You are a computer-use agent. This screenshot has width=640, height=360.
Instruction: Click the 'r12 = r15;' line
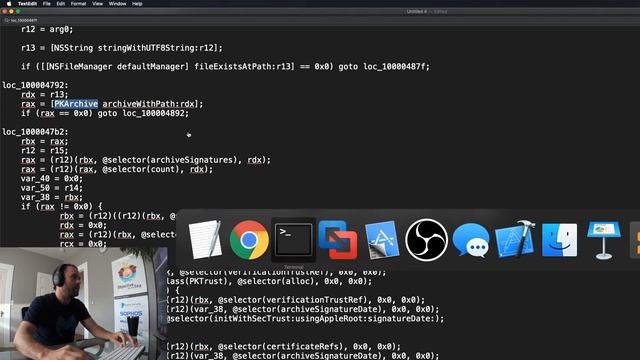(x=44, y=151)
